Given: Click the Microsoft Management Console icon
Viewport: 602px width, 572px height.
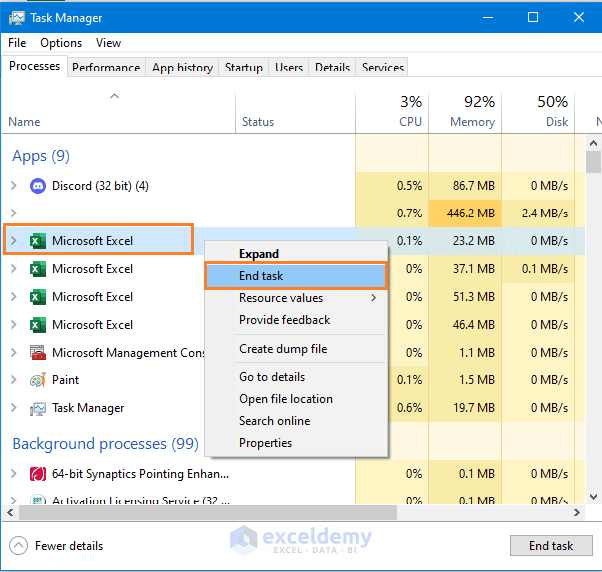Looking at the screenshot, I should click(x=38, y=353).
